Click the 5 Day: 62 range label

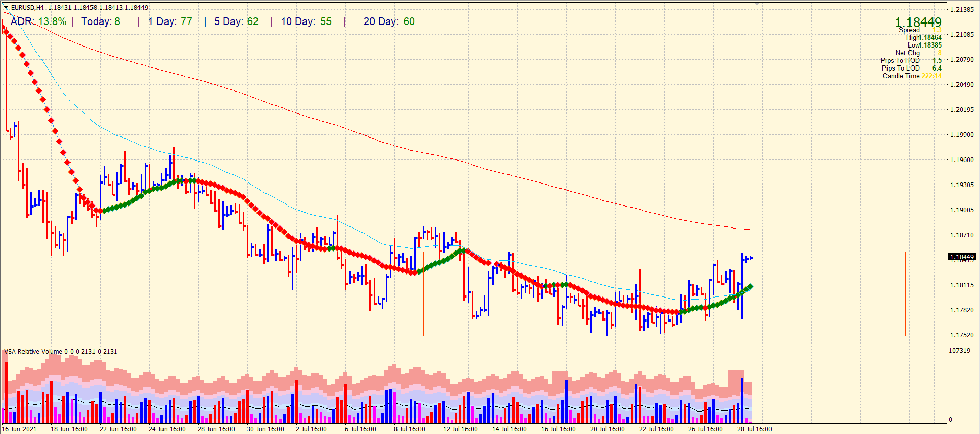(236, 21)
